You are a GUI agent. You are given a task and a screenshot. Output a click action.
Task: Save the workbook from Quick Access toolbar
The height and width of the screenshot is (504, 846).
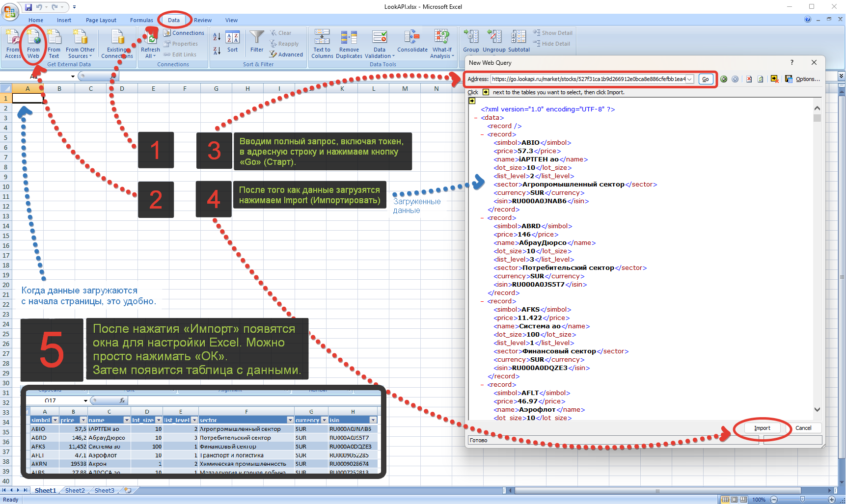pyautogui.click(x=28, y=7)
